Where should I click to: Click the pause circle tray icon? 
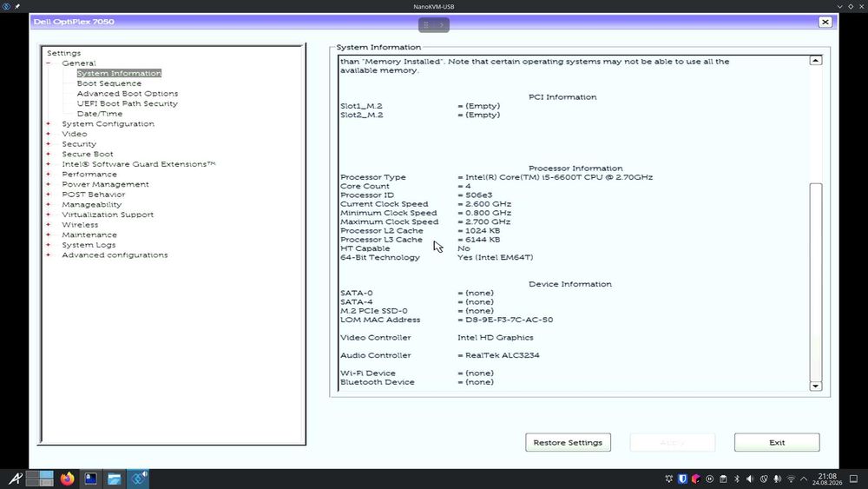pos(710,479)
